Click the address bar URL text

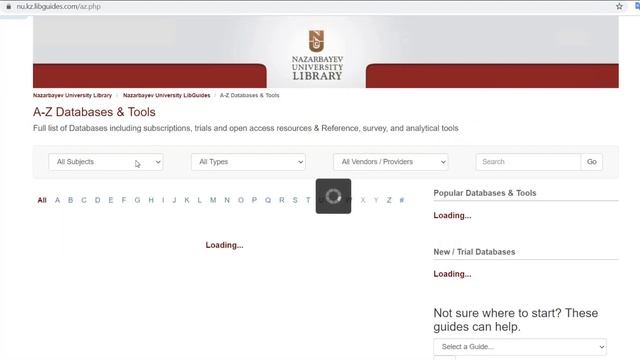[58, 7]
